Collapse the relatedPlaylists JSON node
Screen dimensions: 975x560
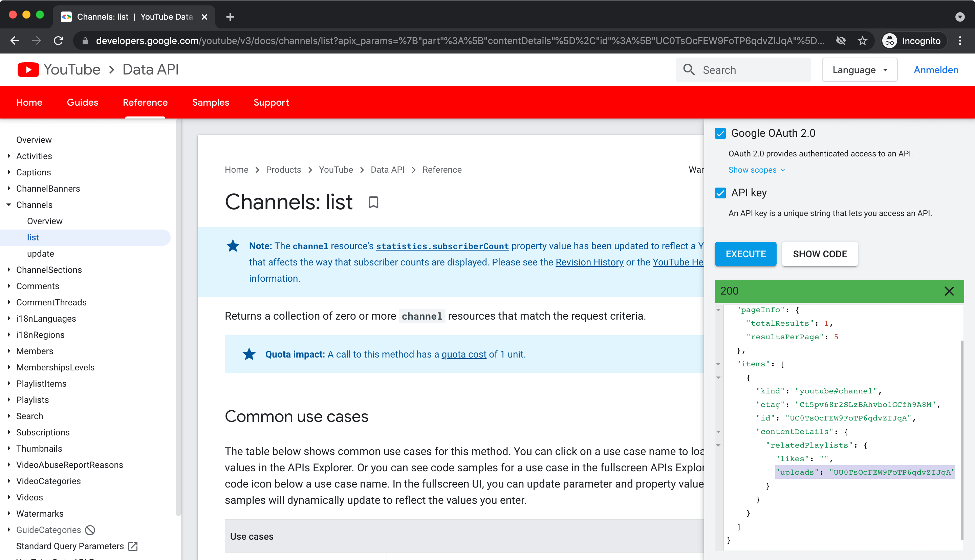[x=718, y=445]
